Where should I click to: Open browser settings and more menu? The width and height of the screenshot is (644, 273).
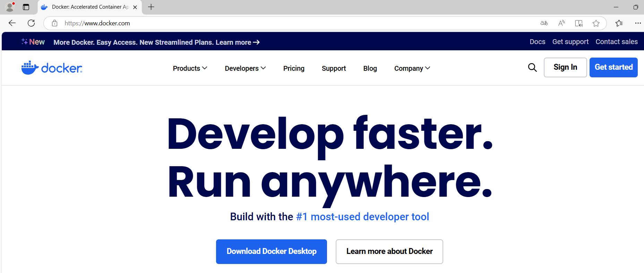(x=638, y=23)
